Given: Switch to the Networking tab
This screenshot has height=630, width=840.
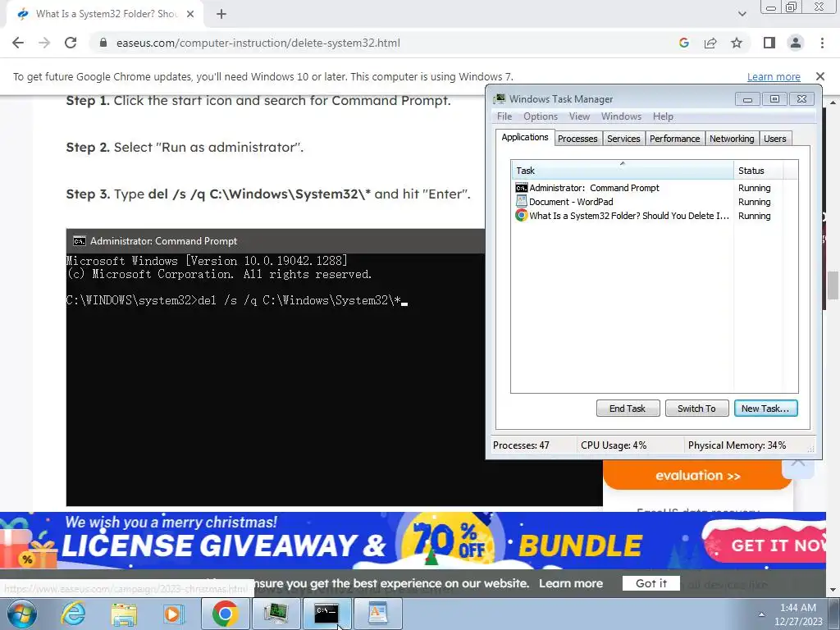Looking at the screenshot, I should coord(732,139).
